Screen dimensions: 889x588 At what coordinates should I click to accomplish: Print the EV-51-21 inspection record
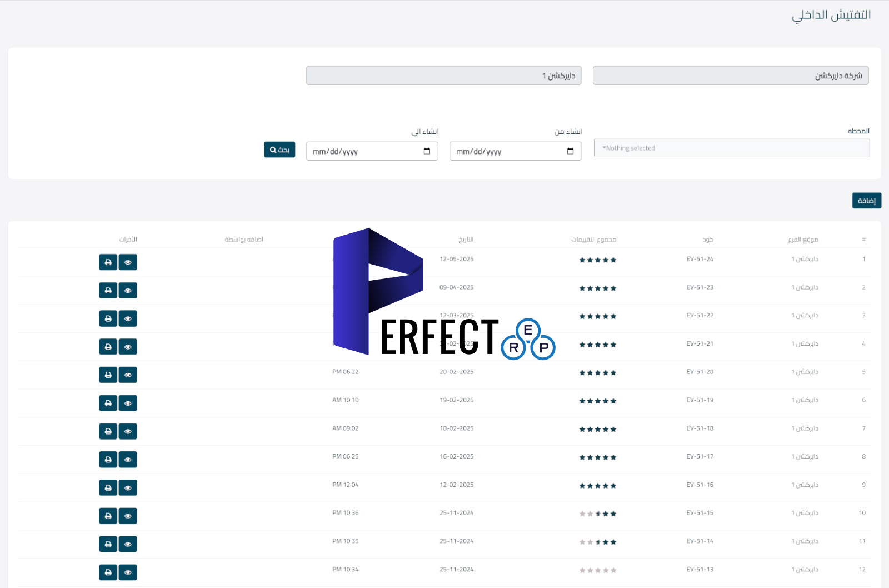pyautogui.click(x=108, y=347)
